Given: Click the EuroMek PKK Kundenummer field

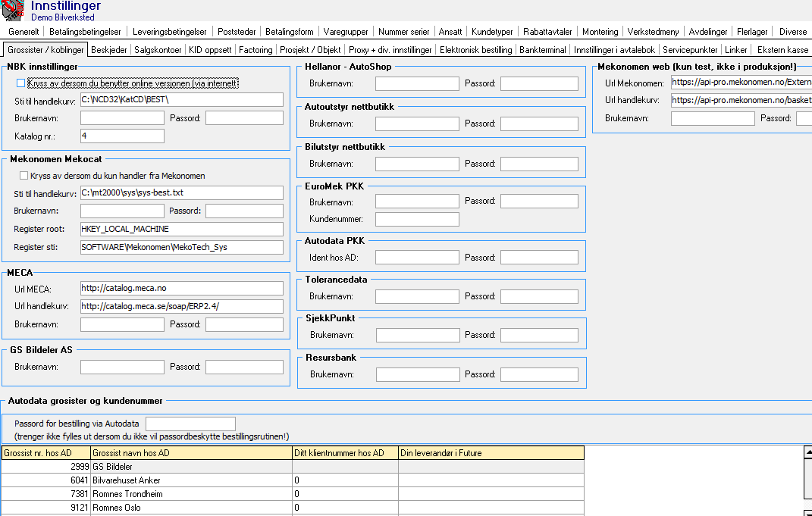Looking at the screenshot, I should point(417,219).
